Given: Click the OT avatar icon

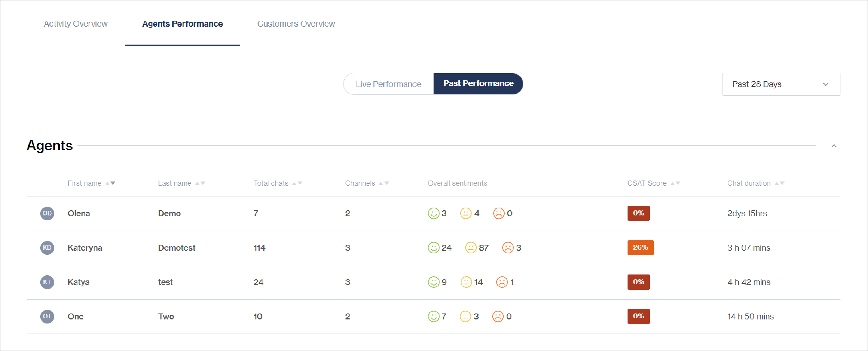Looking at the screenshot, I should (x=47, y=316).
